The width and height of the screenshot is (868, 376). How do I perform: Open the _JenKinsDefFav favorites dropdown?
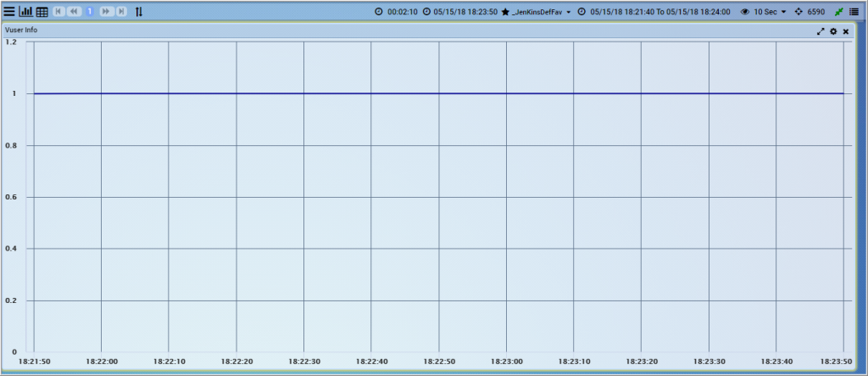(542, 12)
